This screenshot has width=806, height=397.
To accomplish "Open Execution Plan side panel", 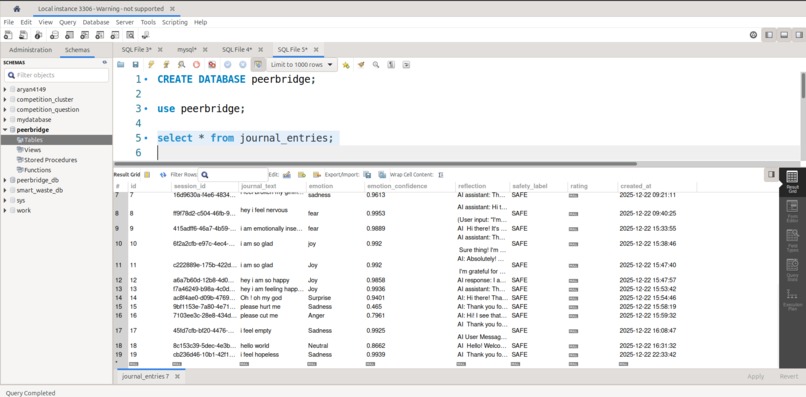I will coord(792,300).
